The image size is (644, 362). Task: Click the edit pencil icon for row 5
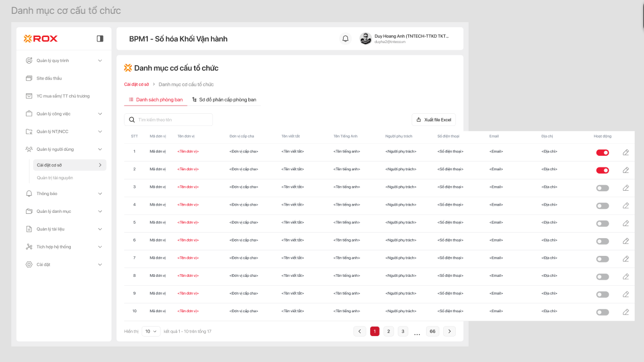pos(626,223)
